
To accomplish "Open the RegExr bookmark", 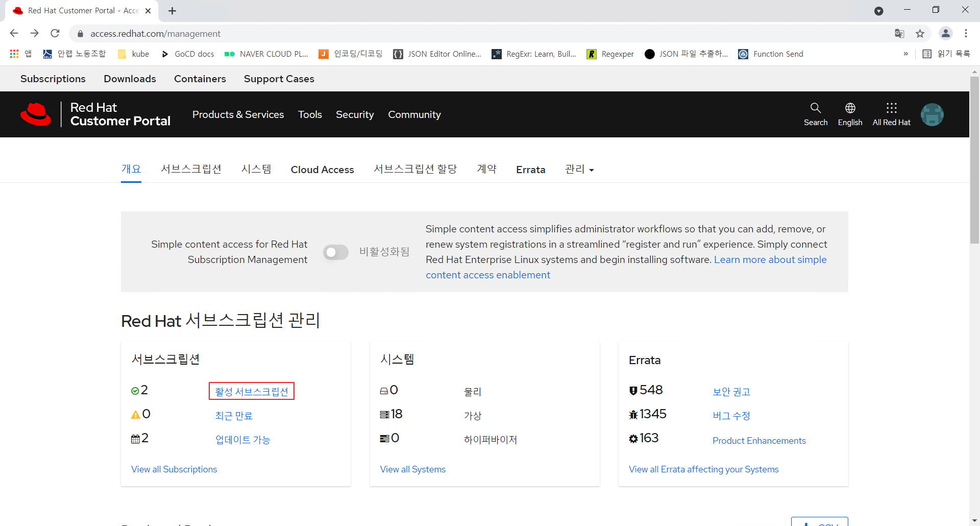I will [x=534, y=54].
